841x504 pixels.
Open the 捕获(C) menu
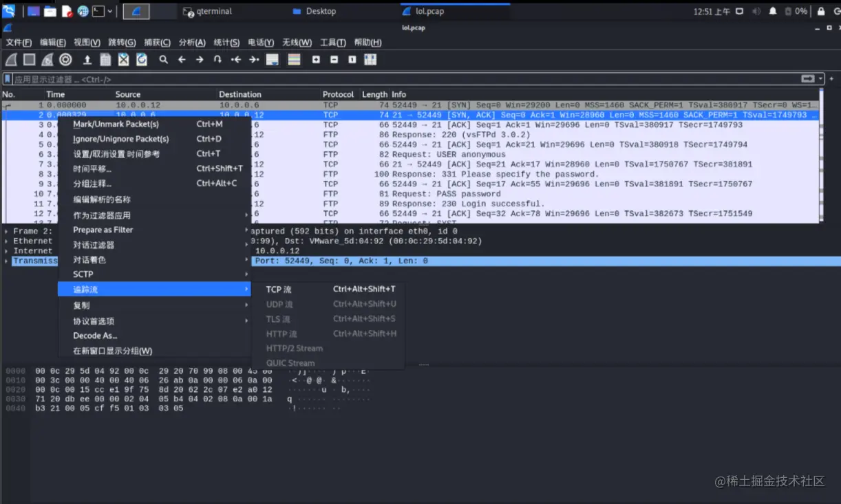click(157, 43)
